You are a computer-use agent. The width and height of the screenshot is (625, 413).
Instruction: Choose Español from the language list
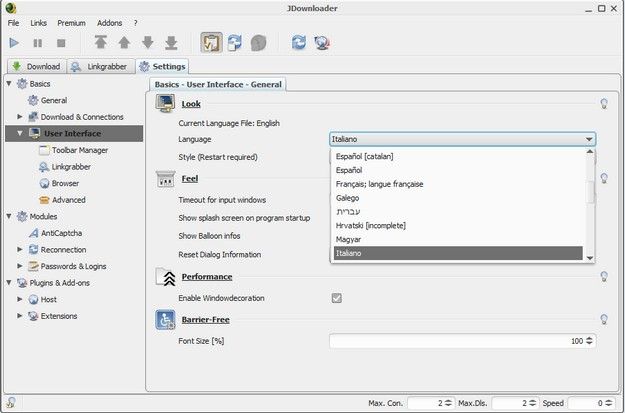(458, 170)
